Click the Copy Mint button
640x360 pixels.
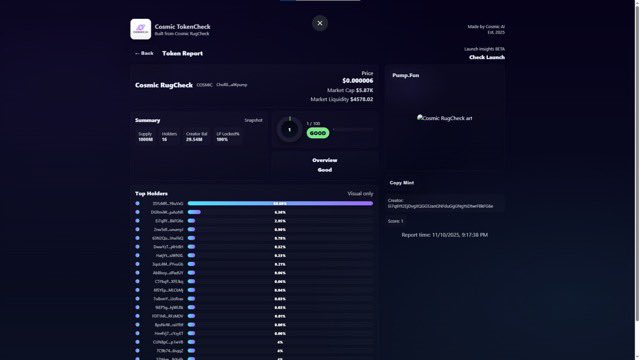pyautogui.click(x=402, y=183)
